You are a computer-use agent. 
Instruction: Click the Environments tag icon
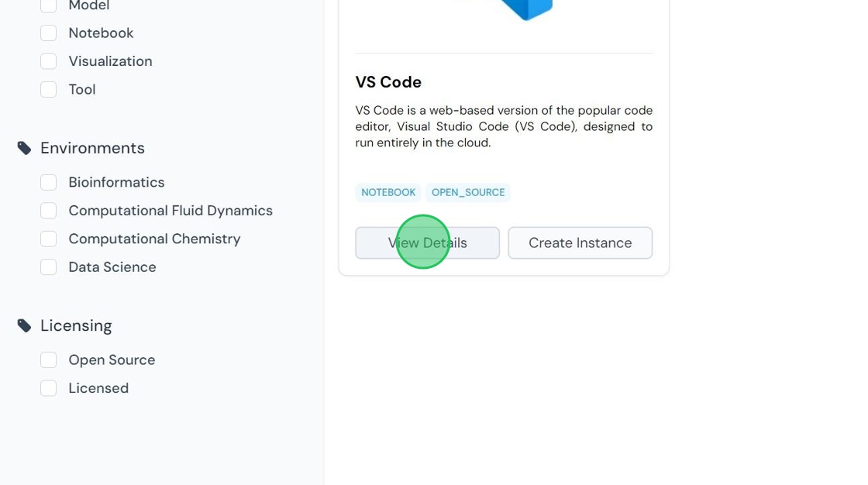pos(25,148)
